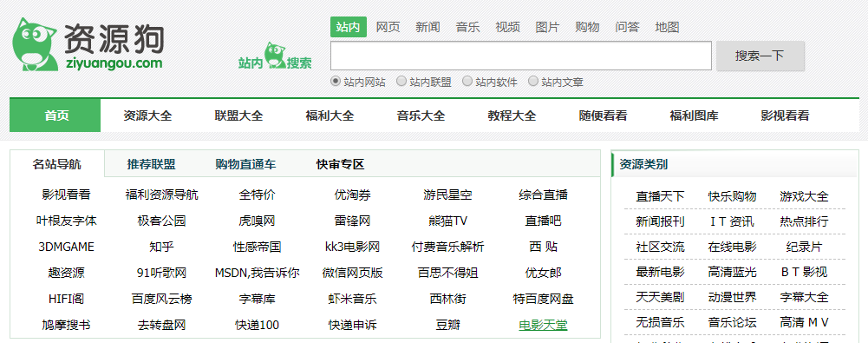Open the 91听歌网 link
The height and width of the screenshot is (343, 868).
point(161,274)
